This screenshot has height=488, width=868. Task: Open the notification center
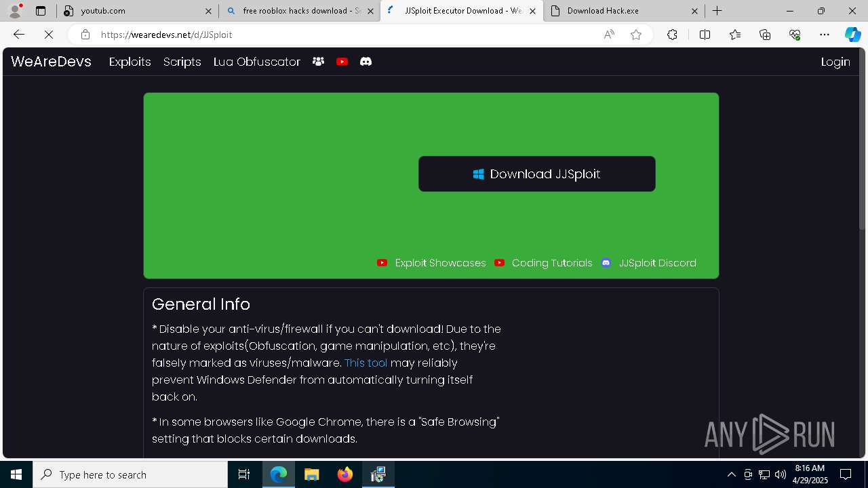point(846,474)
